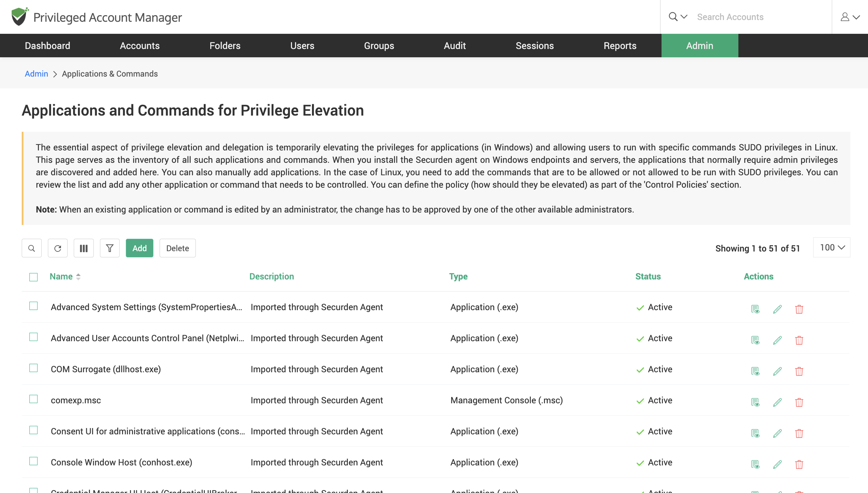Switch to the Sessions tab
The width and height of the screenshot is (868, 493).
pyautogui.click(x=535, y=45)
